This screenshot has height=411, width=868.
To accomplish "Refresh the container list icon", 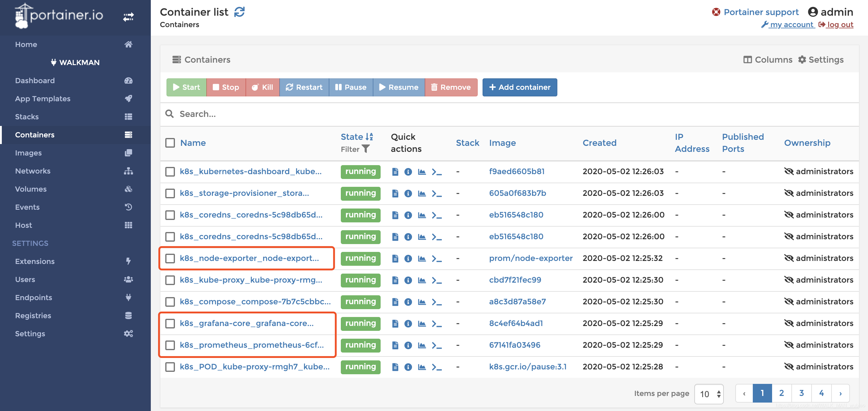I will 239,12.
